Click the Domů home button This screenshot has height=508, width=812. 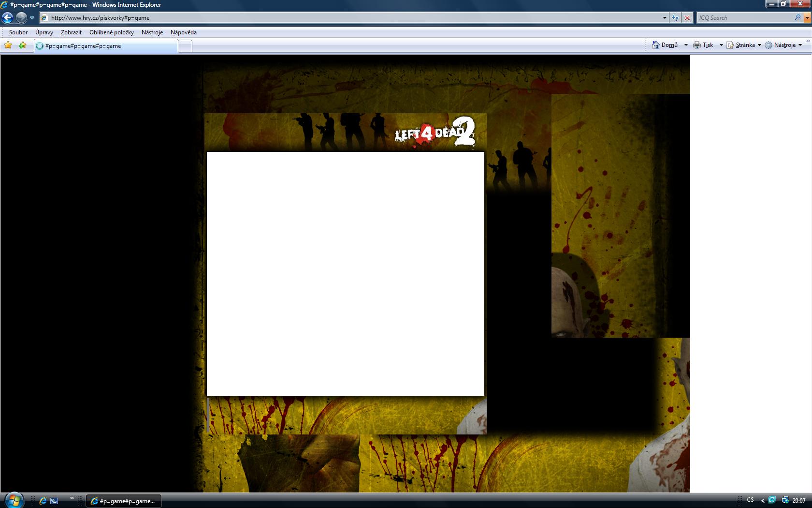[666, 45]
